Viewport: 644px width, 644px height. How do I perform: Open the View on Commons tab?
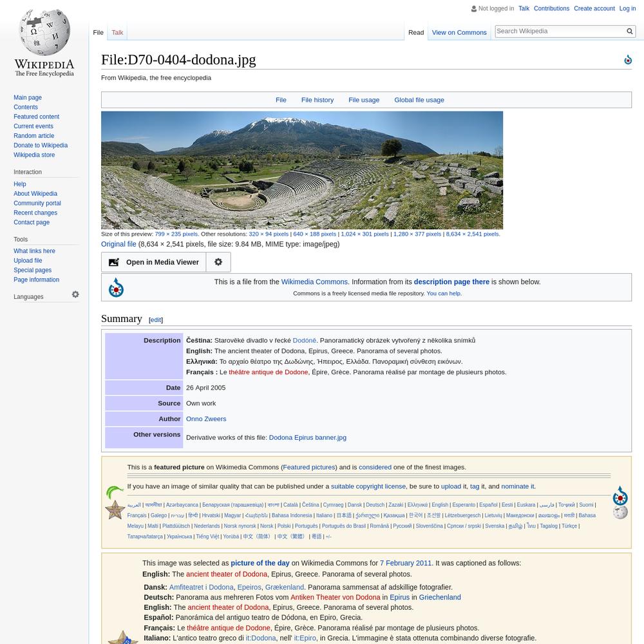pyautogui.click(x=459, y=32)
